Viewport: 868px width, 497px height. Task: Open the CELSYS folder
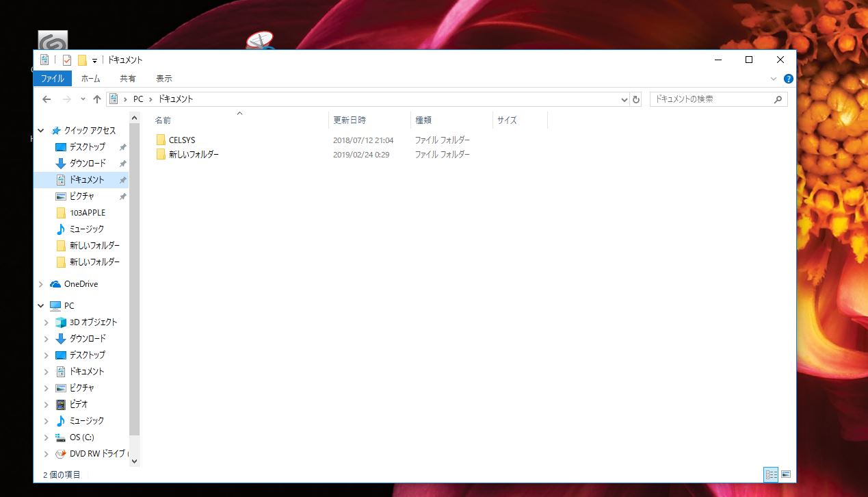point(181,140)
